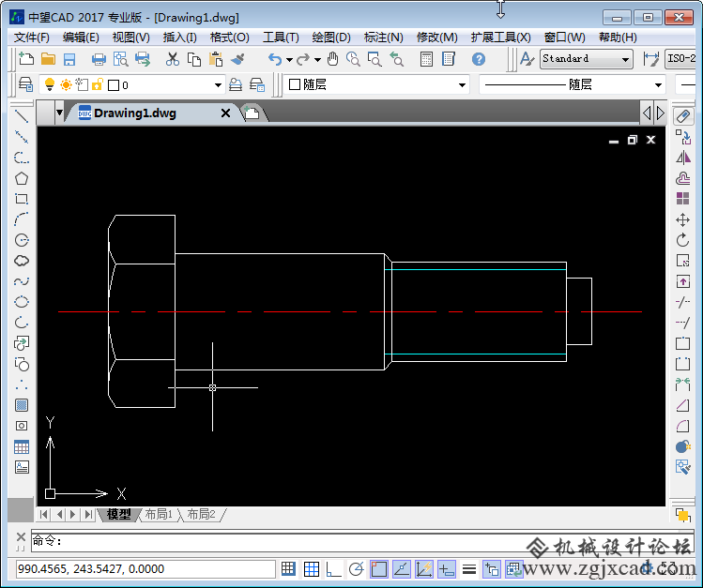Click the Print icon
This screenshot has width=703, height=588.
(99, 59)
